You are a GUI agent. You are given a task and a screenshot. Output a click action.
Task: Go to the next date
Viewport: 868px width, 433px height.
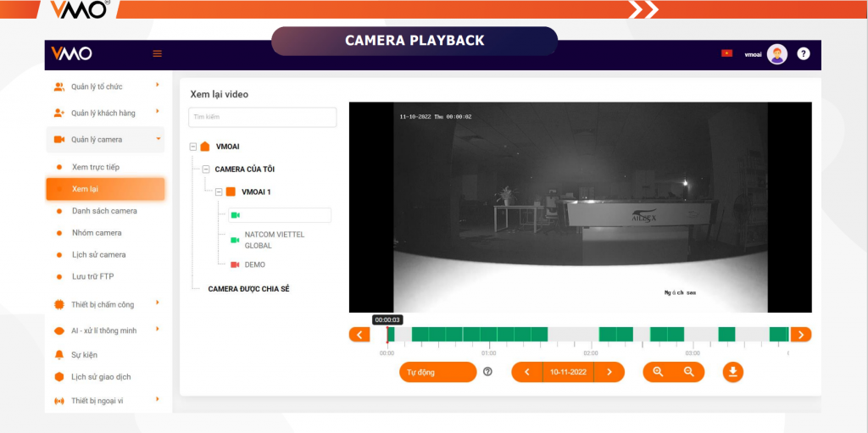click(609, 372)
